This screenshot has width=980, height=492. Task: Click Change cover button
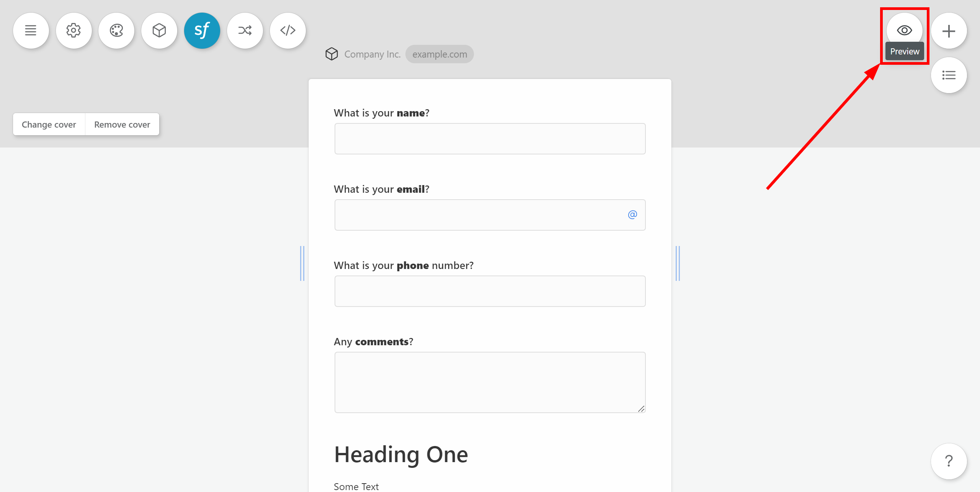coord(49,124)
